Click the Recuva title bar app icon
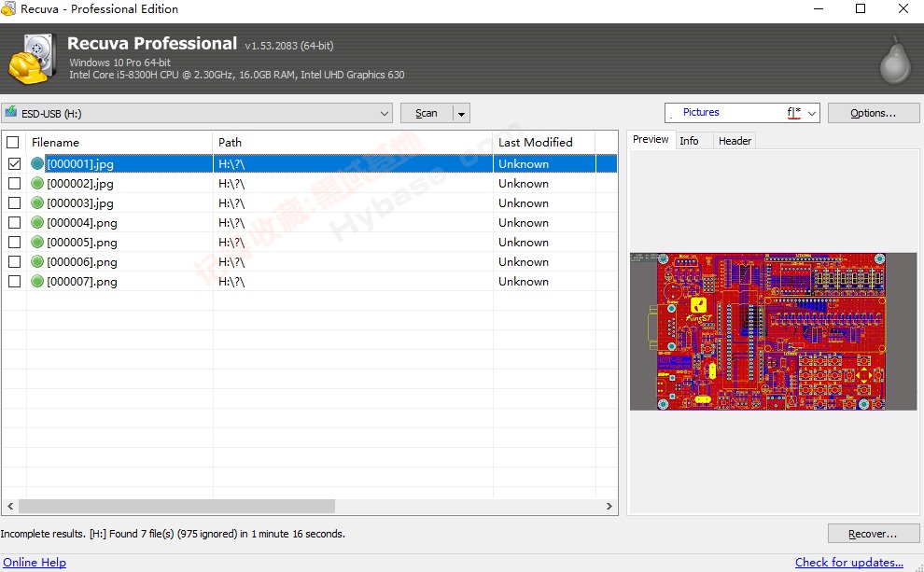 click(8, 8)
